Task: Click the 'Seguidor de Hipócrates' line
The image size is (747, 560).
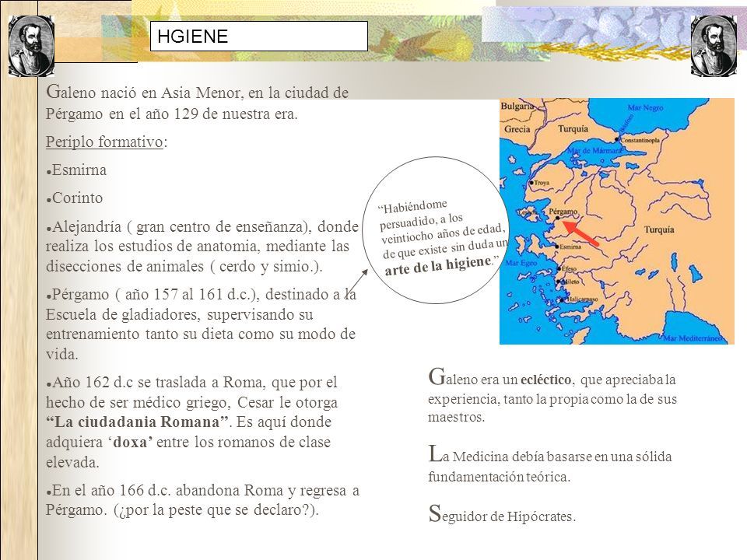Action: tap(502, 514)
